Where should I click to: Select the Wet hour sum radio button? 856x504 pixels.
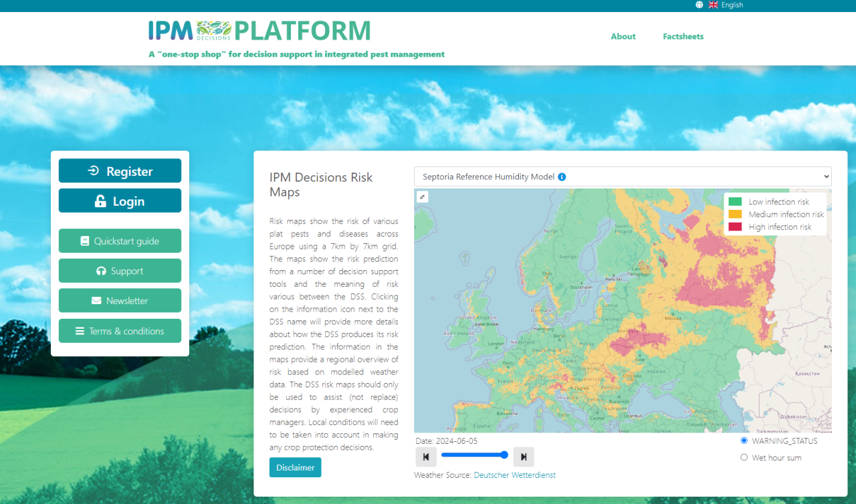point(744,457)
